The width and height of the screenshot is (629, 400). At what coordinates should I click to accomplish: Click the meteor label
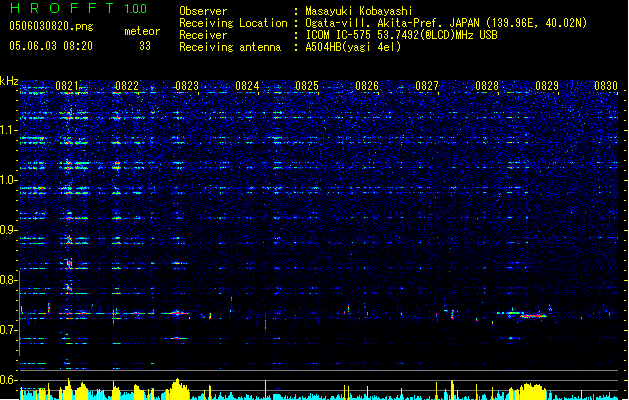[142, 31]
